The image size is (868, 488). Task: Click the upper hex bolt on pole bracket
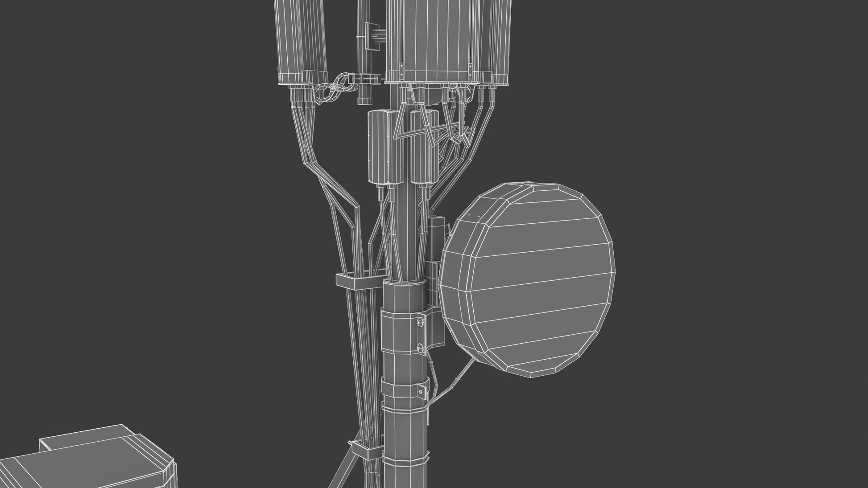[420, 321]
